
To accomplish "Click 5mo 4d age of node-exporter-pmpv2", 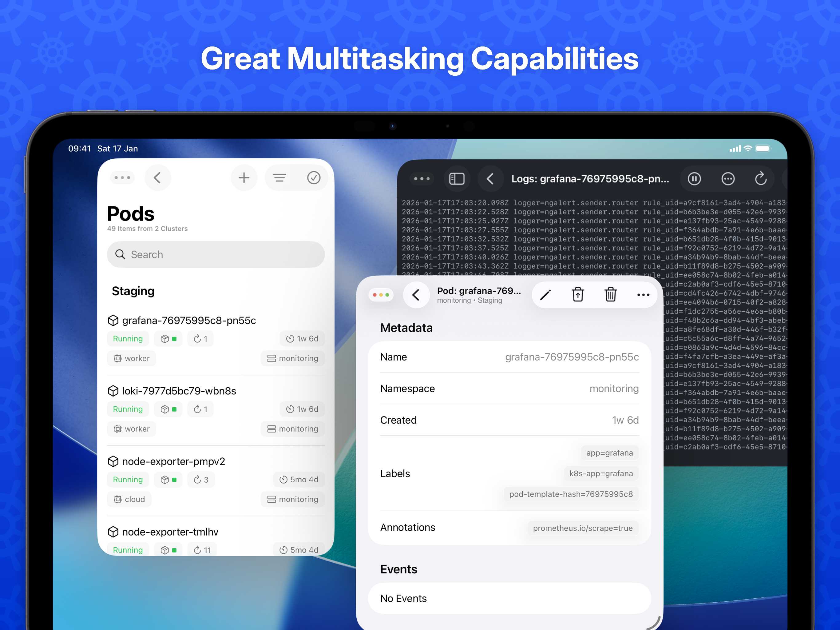I will tap(299, 480).
